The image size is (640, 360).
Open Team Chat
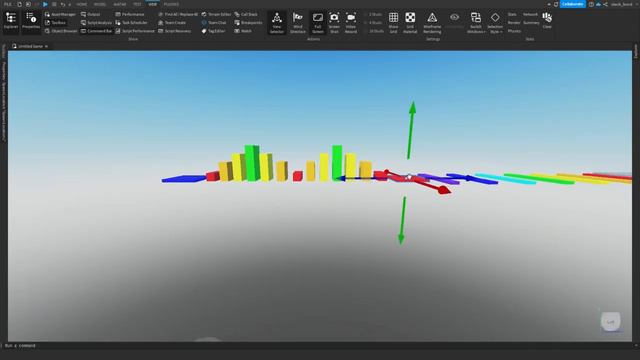tap(214, 23)
